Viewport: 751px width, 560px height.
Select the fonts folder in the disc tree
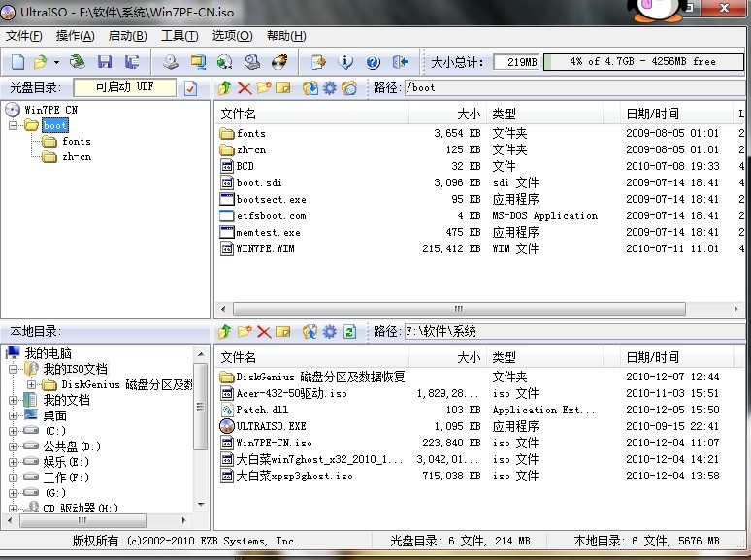click(x=76, y=142)
